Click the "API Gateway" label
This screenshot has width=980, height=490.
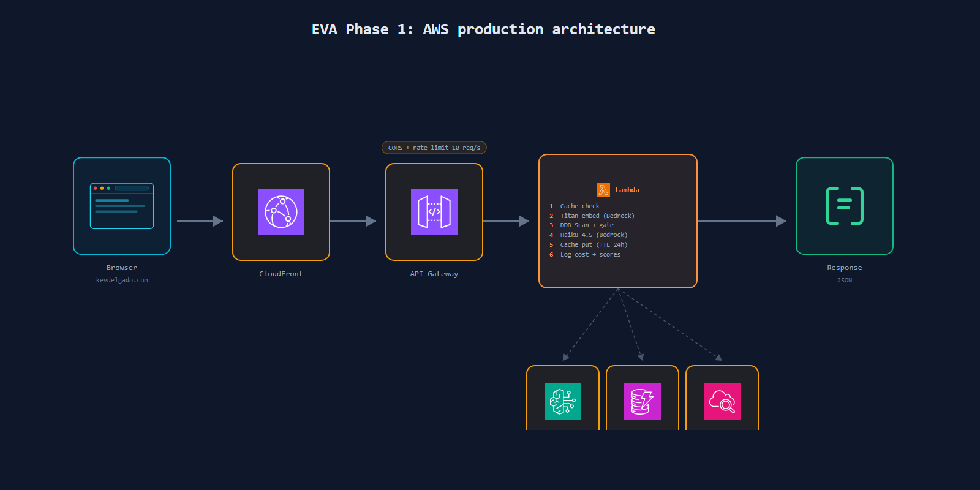coord(434,274)
